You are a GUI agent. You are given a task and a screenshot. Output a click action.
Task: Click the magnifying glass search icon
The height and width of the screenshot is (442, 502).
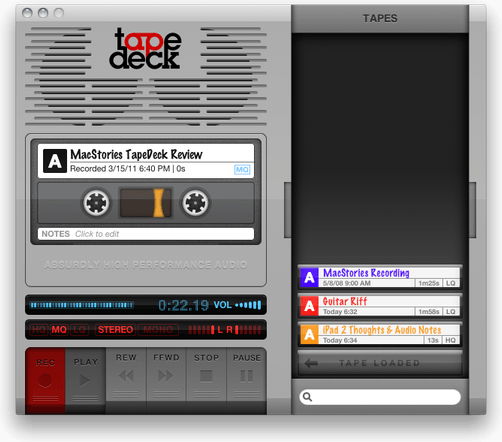[x=307, y=397]
